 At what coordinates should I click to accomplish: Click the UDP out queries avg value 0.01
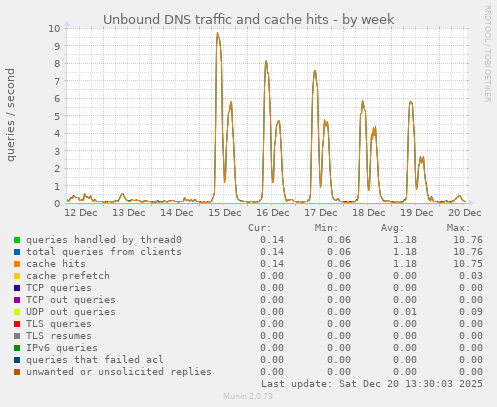click(x=405, y=312)
